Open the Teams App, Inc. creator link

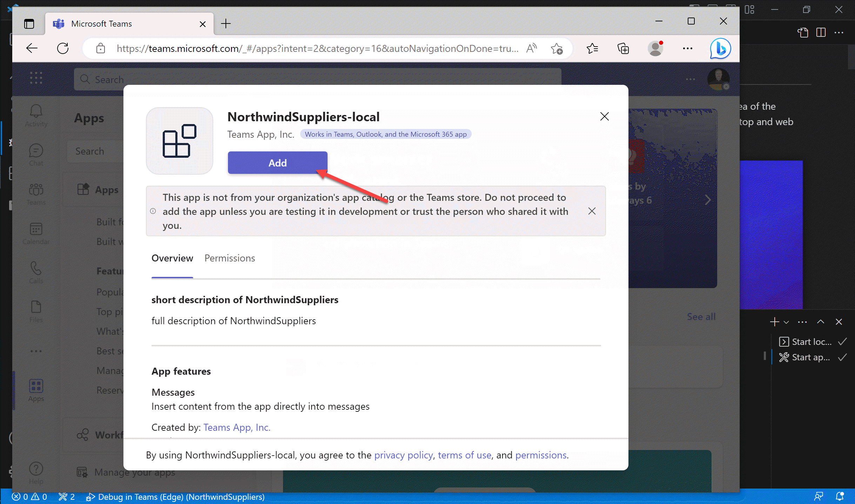(237, 427)
